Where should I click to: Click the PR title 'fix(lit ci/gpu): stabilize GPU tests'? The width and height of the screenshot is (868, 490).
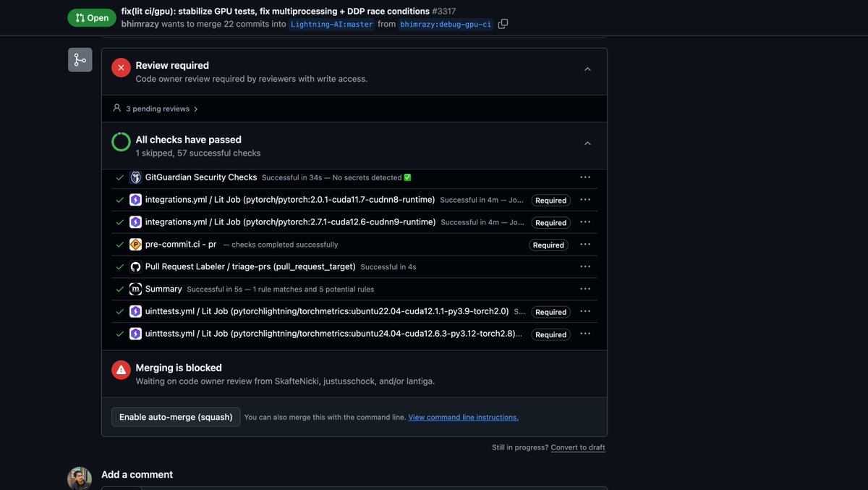click(275, 11)
